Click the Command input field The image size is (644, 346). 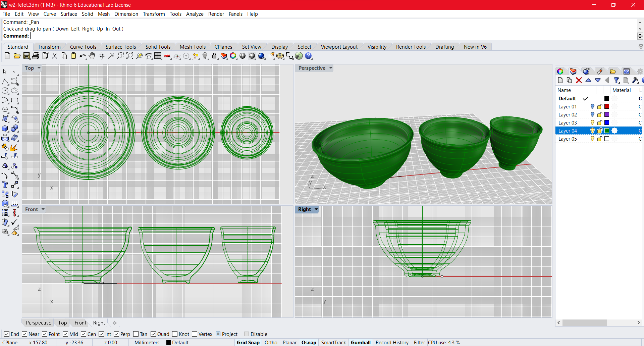pos(333,36)
